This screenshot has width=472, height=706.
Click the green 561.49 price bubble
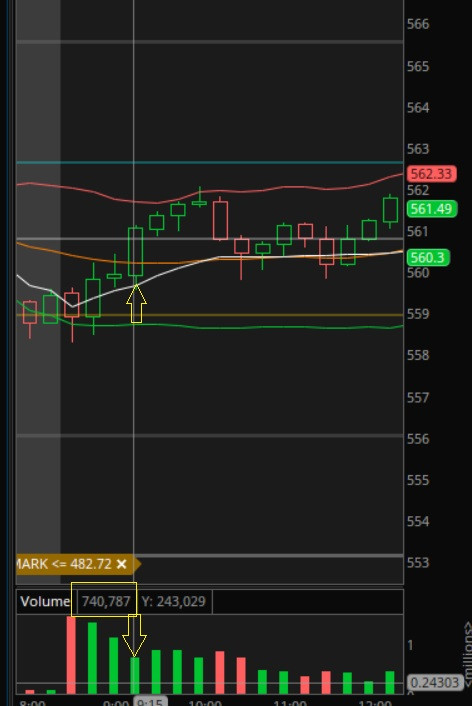(431, 209)
